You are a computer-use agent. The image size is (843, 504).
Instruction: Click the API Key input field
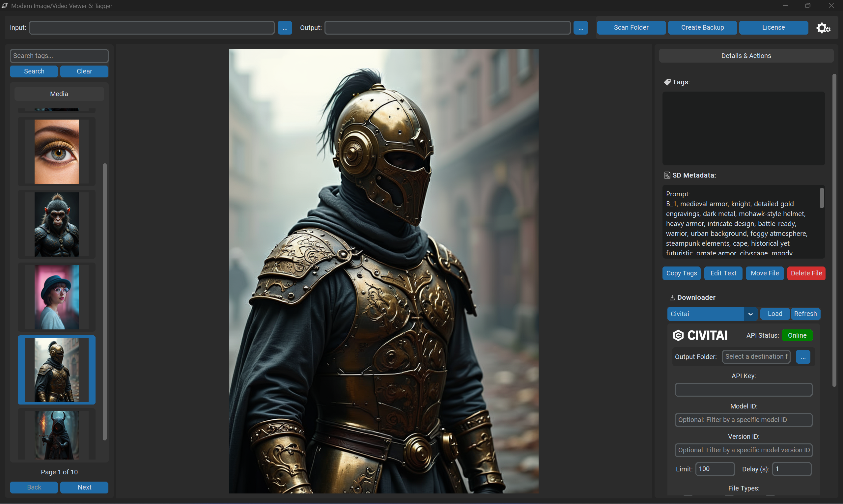click(x=744, y=390)
